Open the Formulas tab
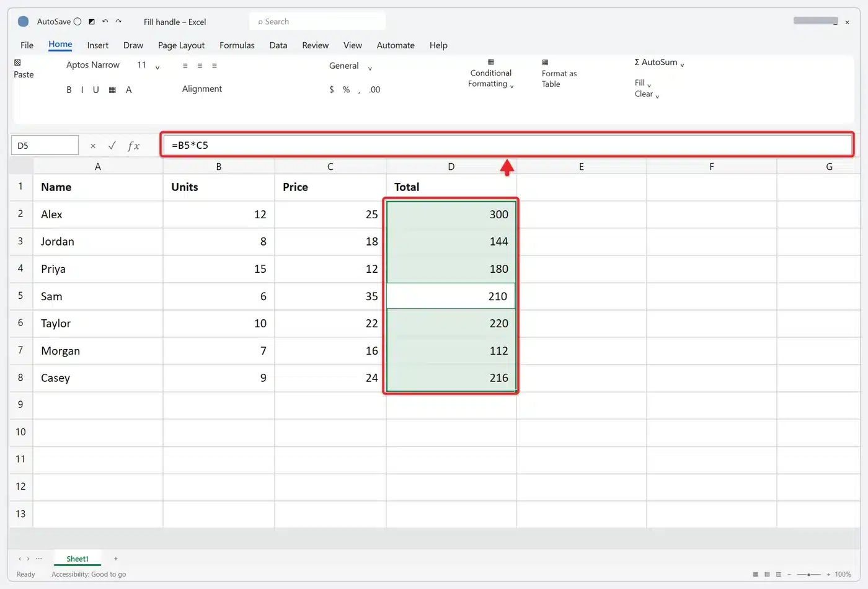868x589 pixels. 237,45
